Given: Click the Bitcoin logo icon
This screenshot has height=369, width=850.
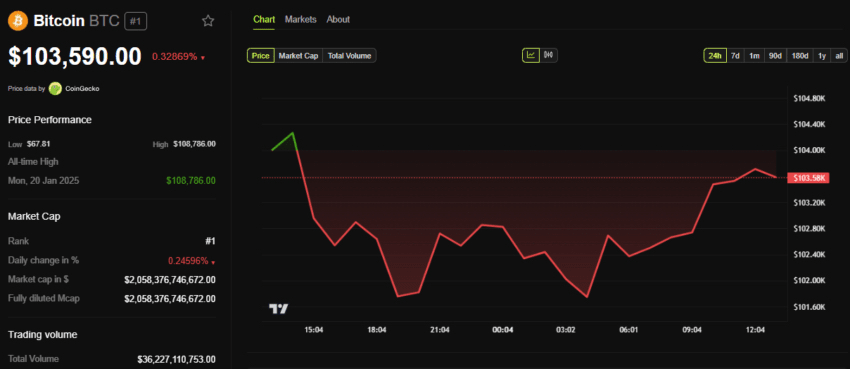Looking at the screenshot, I should pyautogui.click(x=18, y=21).
